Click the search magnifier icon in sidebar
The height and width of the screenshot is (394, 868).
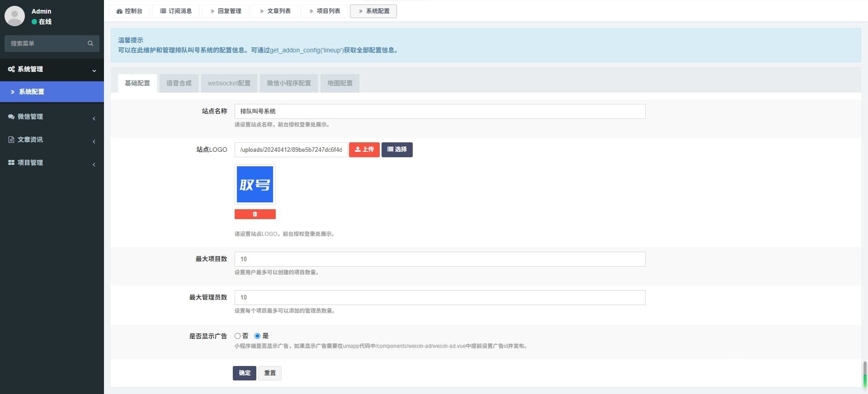tap(90, 43)
